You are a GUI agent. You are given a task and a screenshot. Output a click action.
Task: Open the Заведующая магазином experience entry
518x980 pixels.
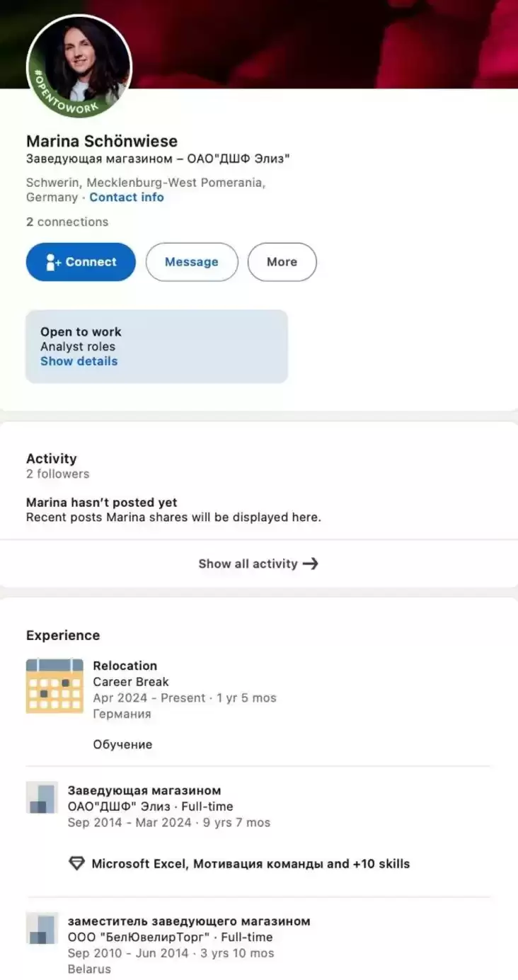point(144,790)
